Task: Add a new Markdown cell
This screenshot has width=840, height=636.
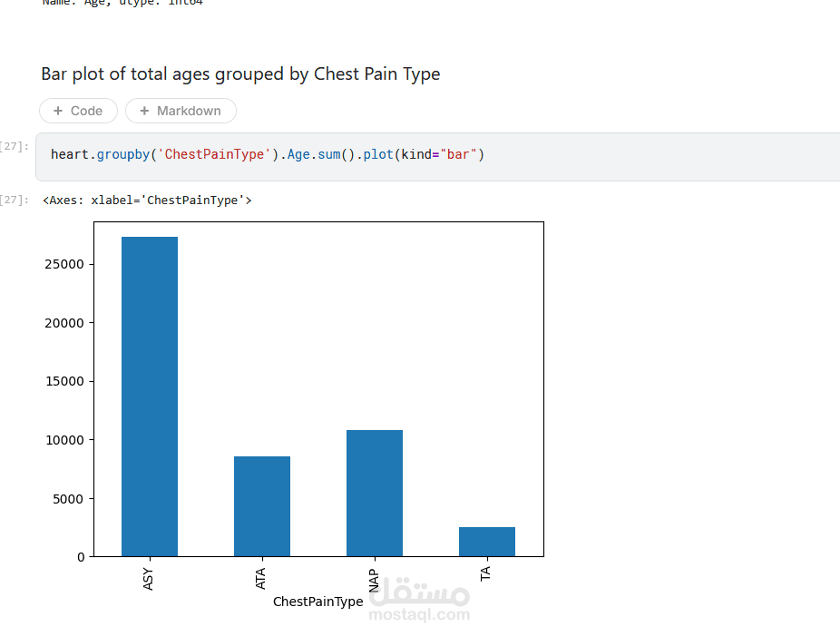Action: (181, 111)
